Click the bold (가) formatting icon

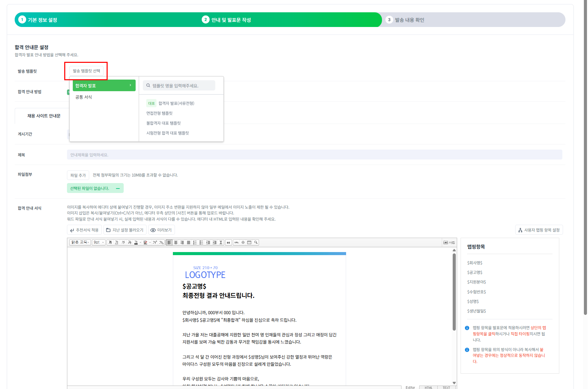110,242
